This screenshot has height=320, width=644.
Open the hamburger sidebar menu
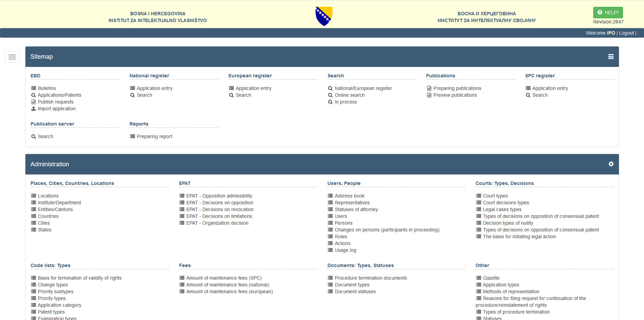[x=12, y=57]
